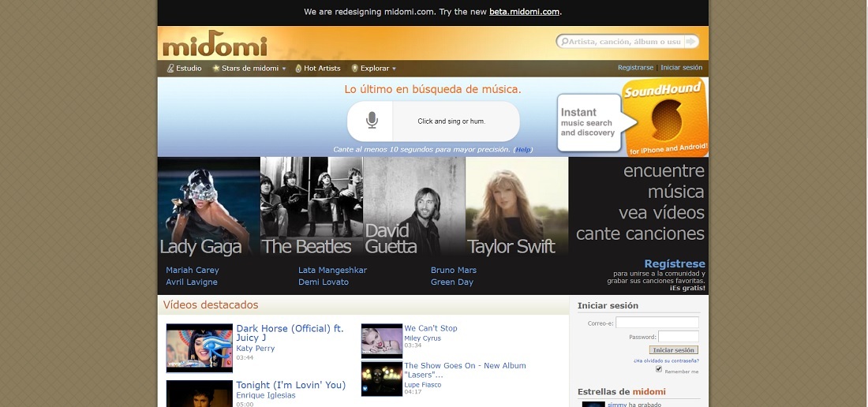Open the David Guetta artist image
Image resolution: width=868 pixels, height=407 pixels.
pyautogui.click(x=414, y=207)
